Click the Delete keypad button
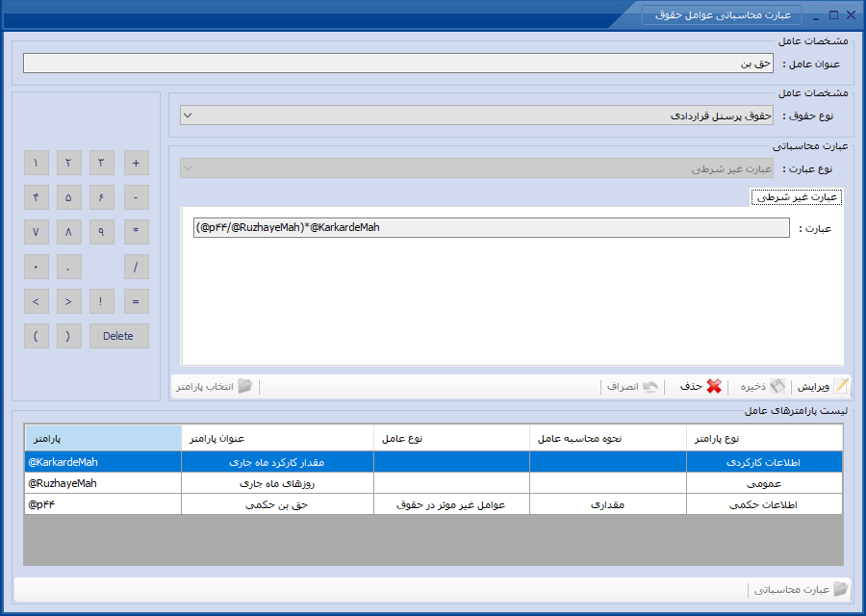Screen dimensions: 866x616 coord(118,336)
